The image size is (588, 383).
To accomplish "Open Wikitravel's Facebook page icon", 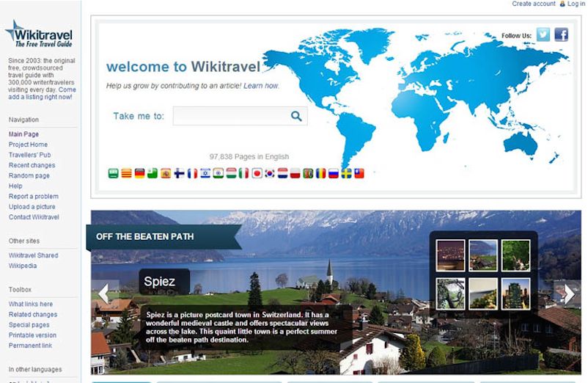I will (562, 35).
